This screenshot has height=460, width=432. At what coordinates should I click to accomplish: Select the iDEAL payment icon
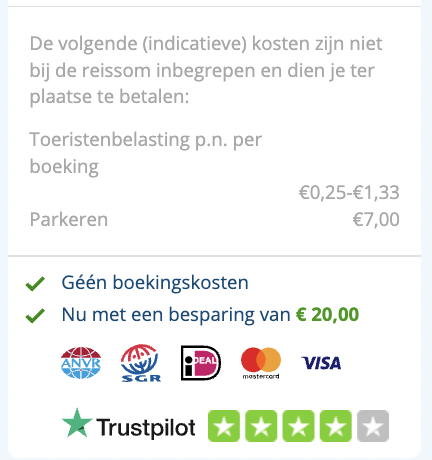[201, 363]
